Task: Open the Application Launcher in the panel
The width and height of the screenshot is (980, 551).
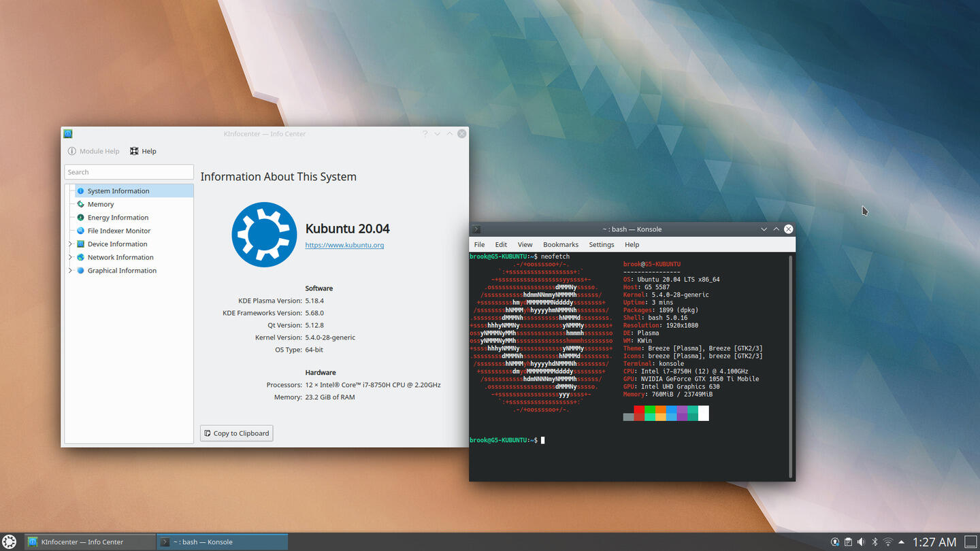Action: pos(10,542)
